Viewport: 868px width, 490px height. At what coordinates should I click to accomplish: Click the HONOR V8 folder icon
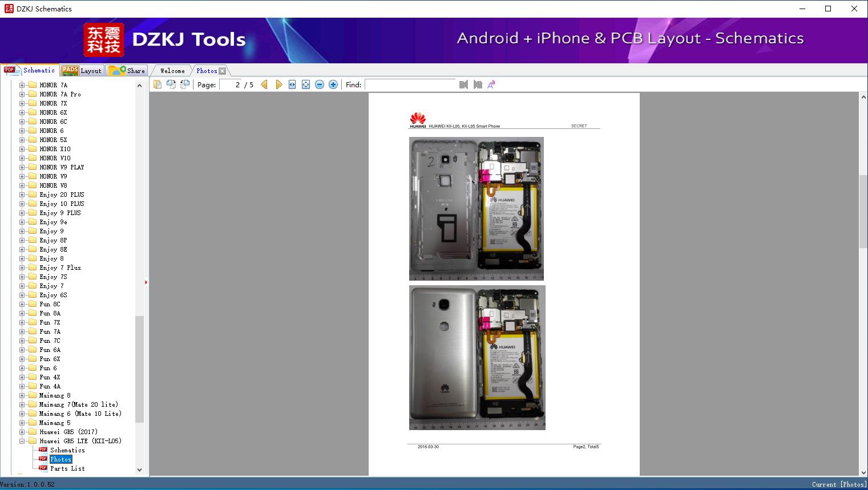pos(33,185)
